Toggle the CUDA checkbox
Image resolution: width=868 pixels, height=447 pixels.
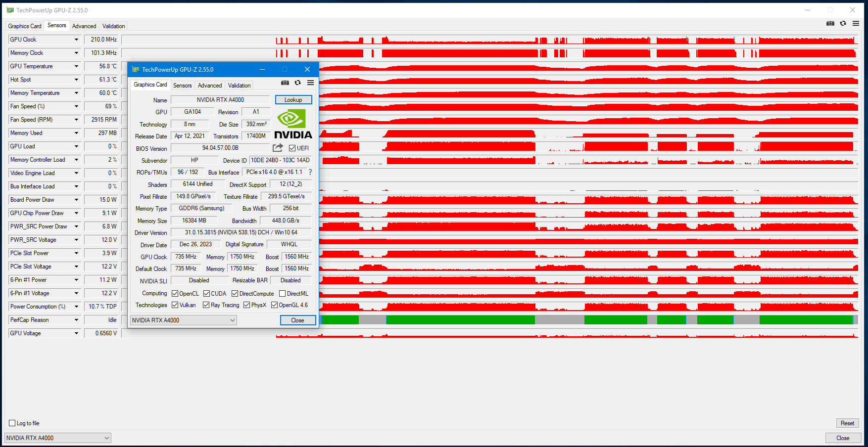pos(206,294)
